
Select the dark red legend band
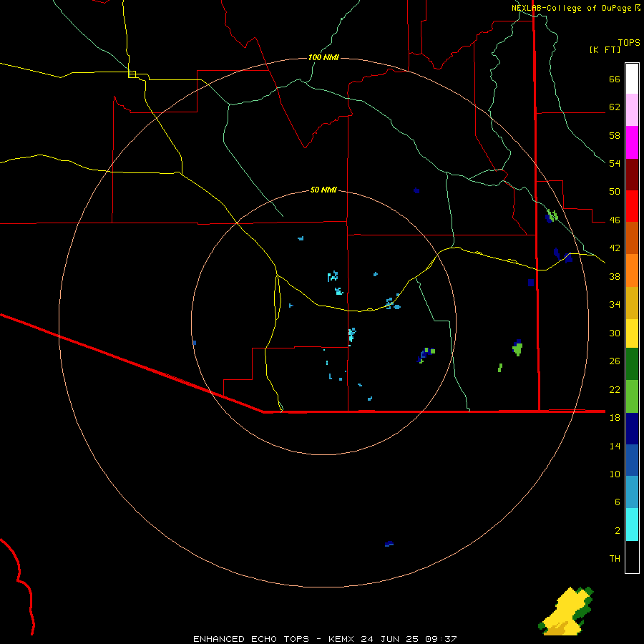pyautogui.click(x=632, y=175)
